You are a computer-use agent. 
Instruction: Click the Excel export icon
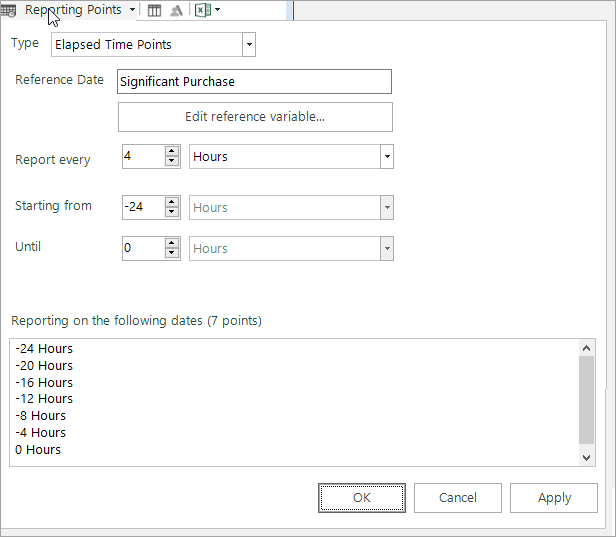point(203,10)
